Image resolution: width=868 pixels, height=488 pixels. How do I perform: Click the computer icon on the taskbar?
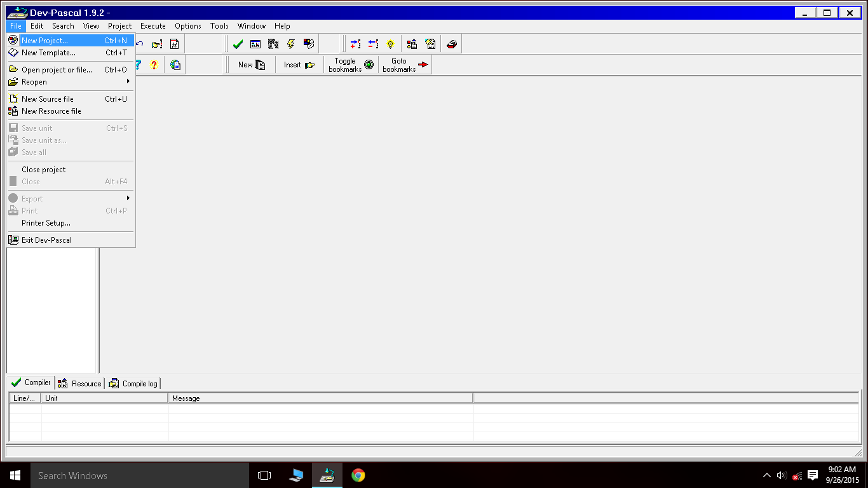point(296,475)
